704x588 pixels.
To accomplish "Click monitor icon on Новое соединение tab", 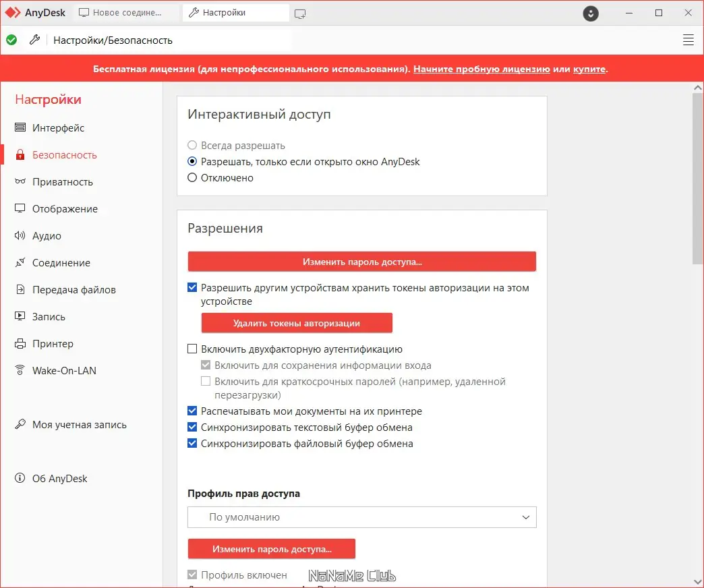I will pyautogui.click(x=84, y=13).
